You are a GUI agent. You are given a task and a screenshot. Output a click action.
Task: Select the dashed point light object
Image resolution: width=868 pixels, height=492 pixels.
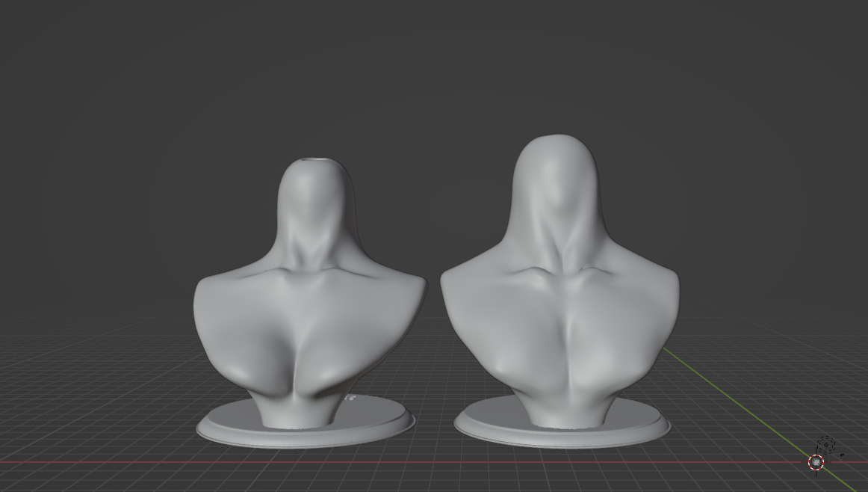(826, 444)
